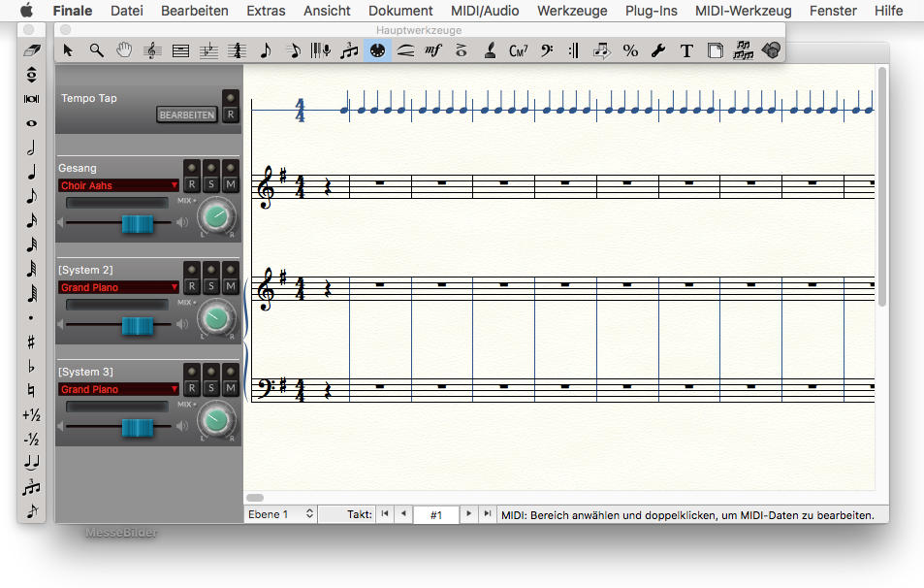Select the tie tool in the palette
924x588 pixels.
[x=32, y=463]
